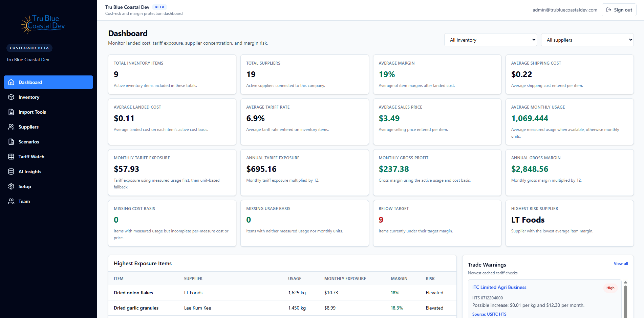The width and height of the screenshot is (644, 318).
Task: Click Highest Risk Supplier LT Foods
Action: 528,220
